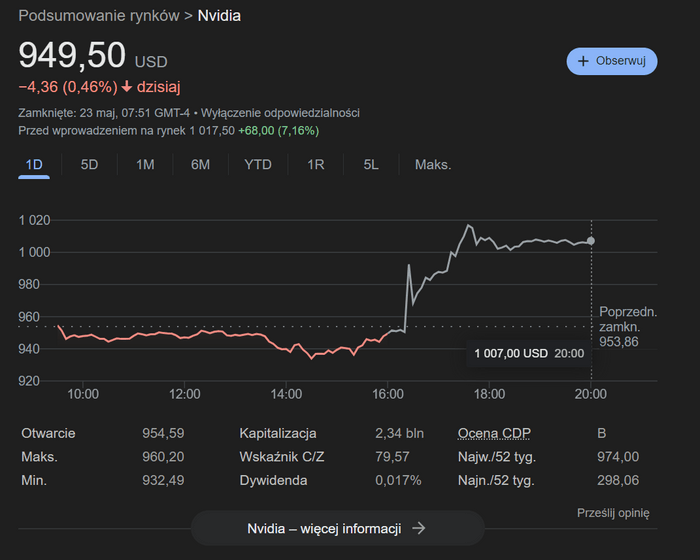The image size is (700, 560).
Task: Click the Dywidenda value 0,017%
Action: pos(398,481)
